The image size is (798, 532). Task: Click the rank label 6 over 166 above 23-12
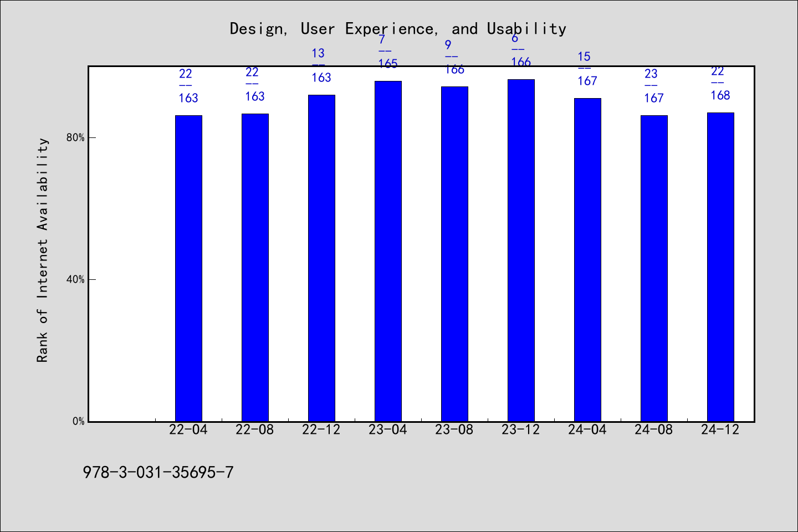coord(521,50)
